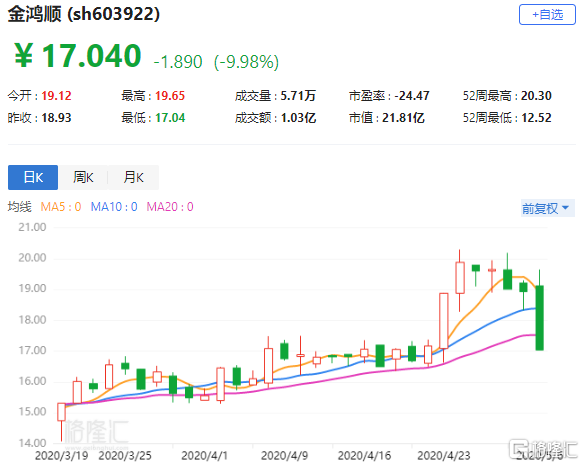
Task: Click 市盈率 value -24.47
Action: [412, 96]
